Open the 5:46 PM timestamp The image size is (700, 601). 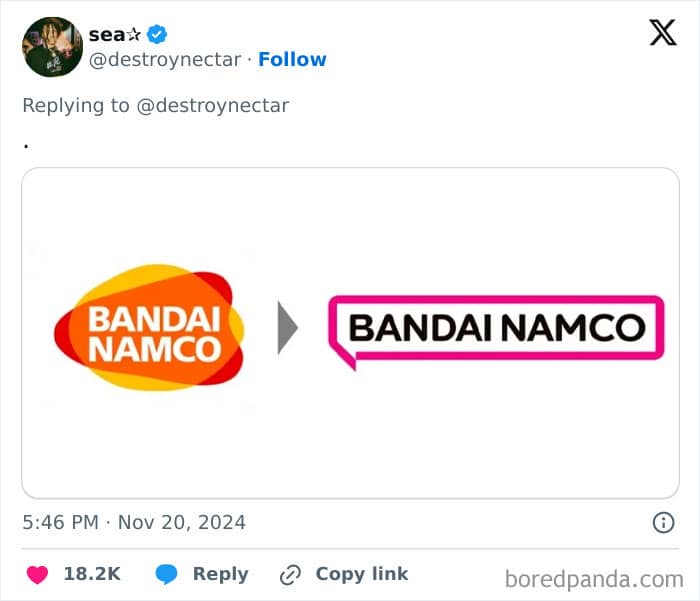point(61,522)
